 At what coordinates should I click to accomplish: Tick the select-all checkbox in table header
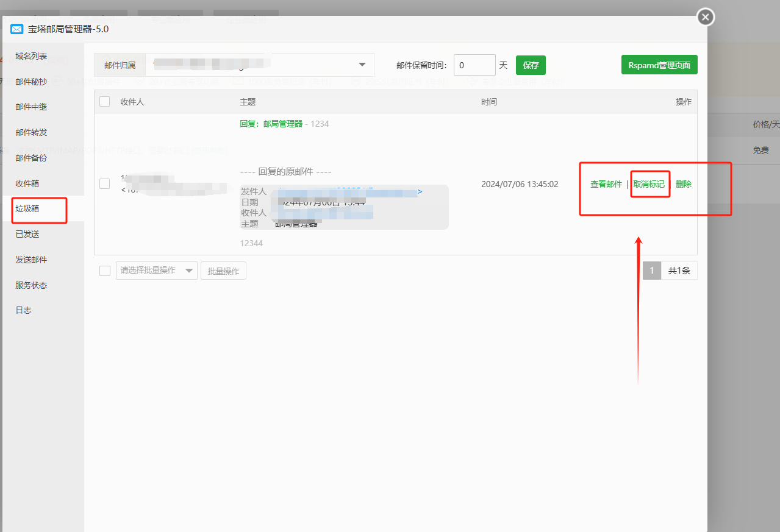pos(105,102)
